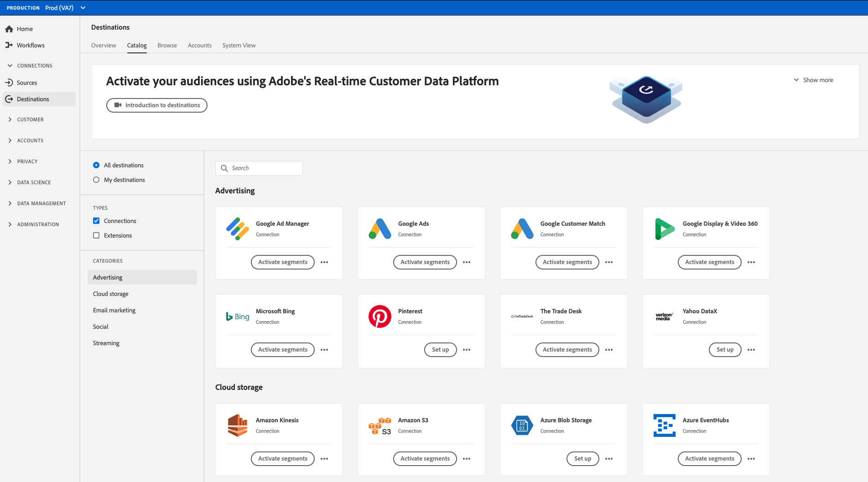Activate segments for Azure EventHubs
Viewport: 868px width, 482px height.
point(710,459)
